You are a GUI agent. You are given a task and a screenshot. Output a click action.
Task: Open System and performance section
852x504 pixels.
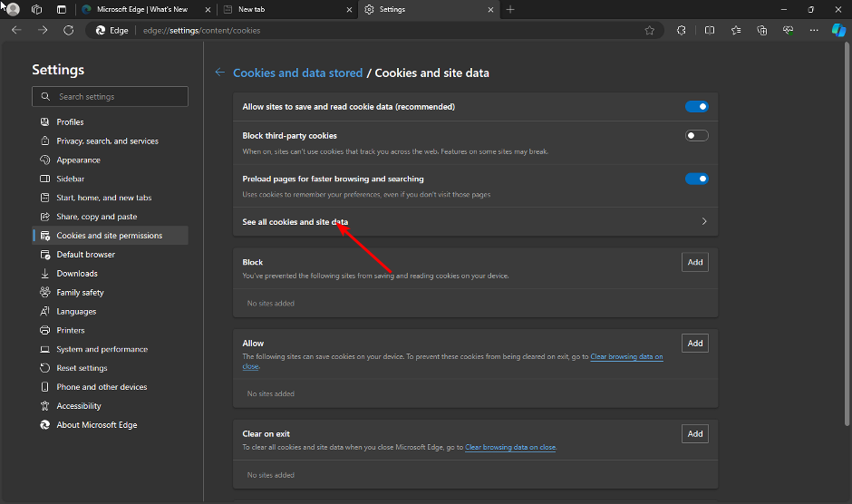pos(111,349)
